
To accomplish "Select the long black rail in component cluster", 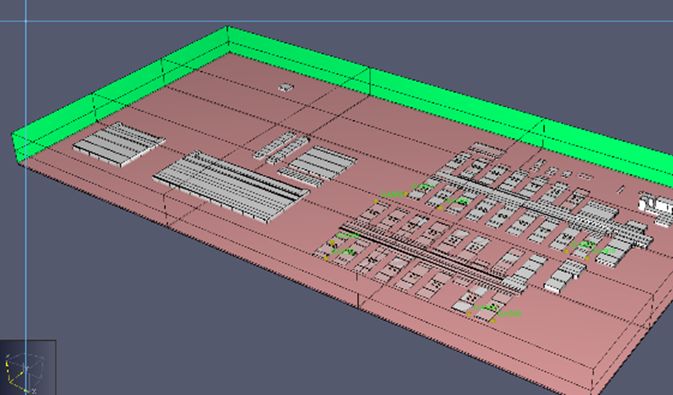I will pos(421,252).
